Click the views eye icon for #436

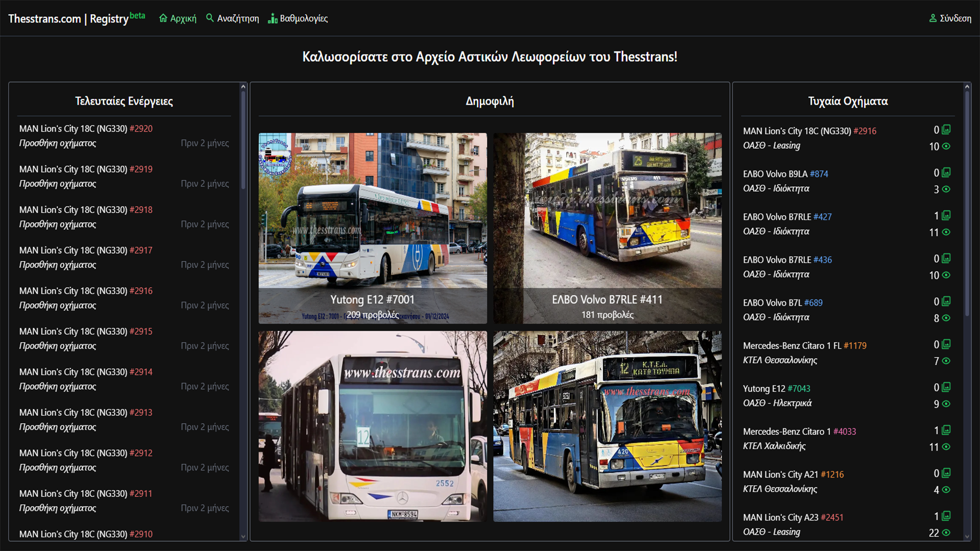[x=946, y=275]
